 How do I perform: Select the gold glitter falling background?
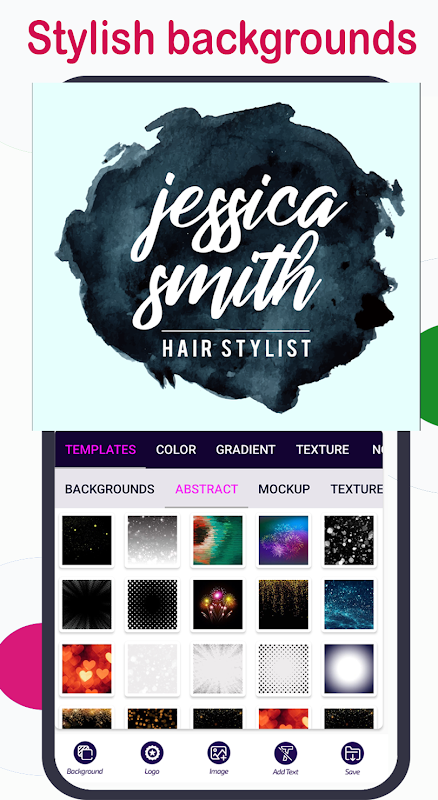pyautogui.click(x=283, y=604)
